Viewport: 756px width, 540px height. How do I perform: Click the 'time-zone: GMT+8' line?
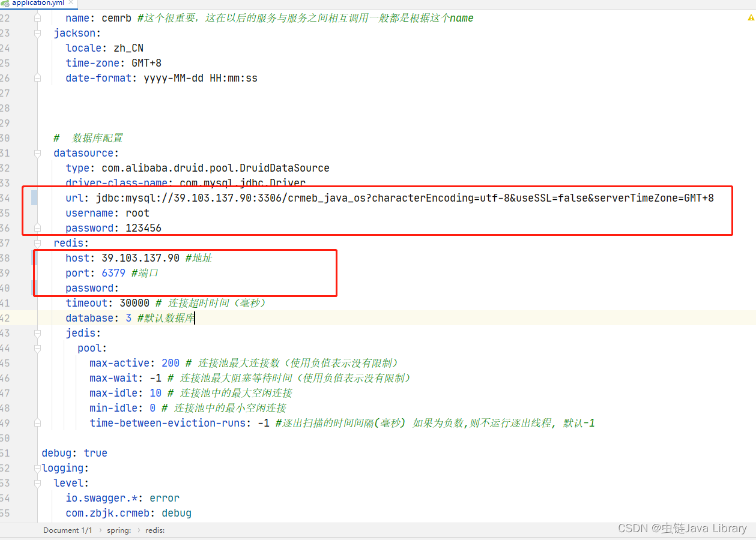(113, 63)
